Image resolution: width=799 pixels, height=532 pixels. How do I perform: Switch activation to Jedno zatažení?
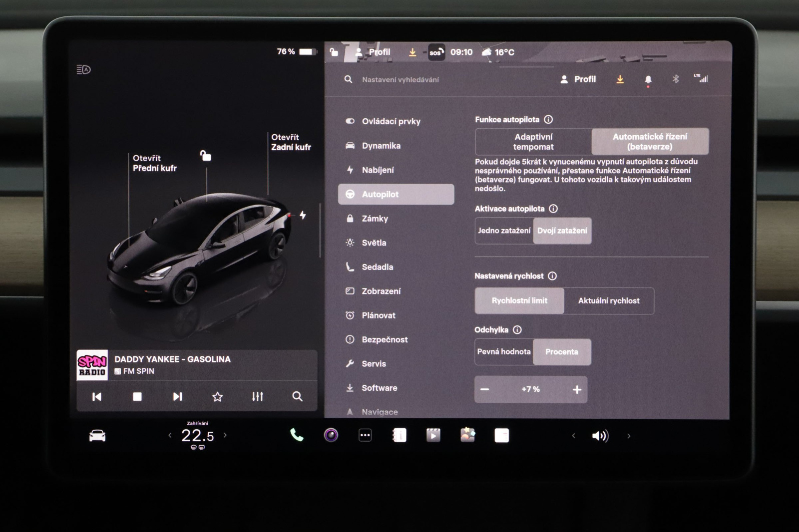tap(504, 231)
